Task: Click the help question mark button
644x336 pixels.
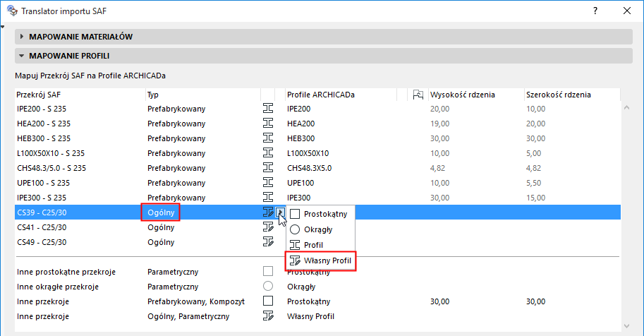Action: [x=595, y=11]
